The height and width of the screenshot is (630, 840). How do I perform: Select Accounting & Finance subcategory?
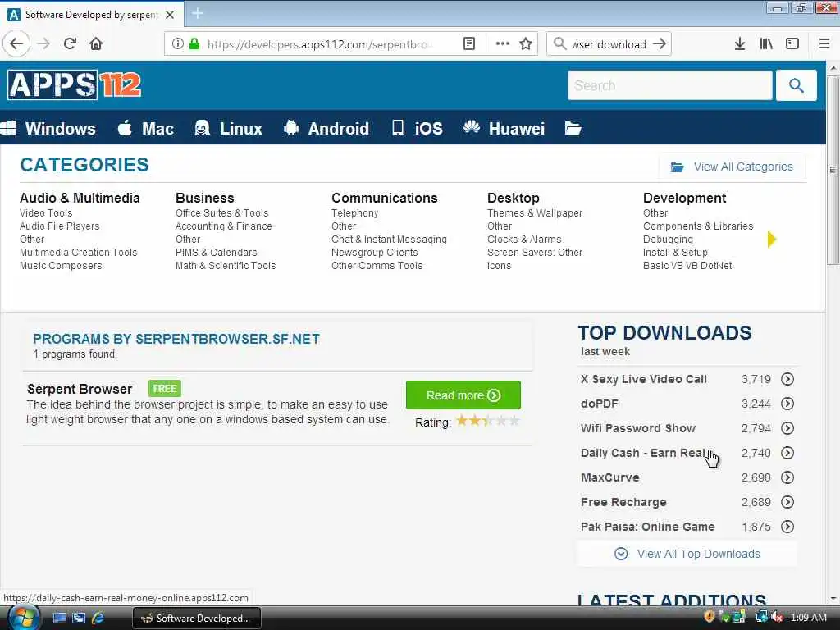tap(223, 226)
